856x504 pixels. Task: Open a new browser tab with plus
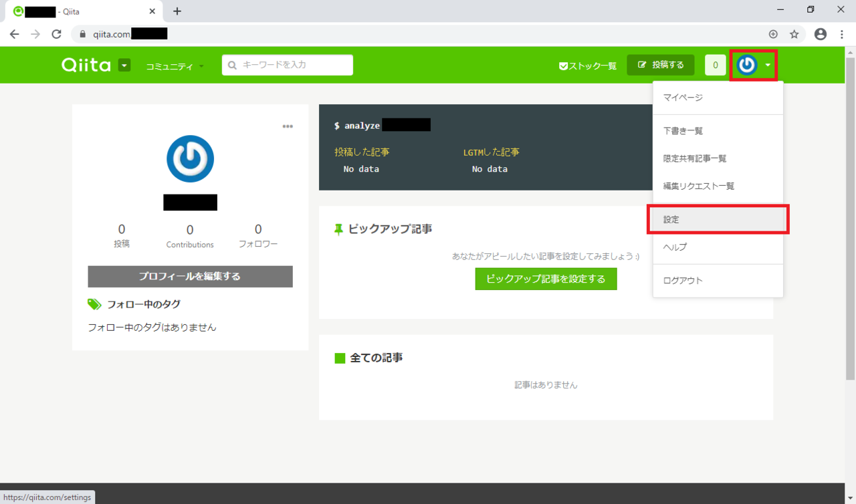click(177, 11)
